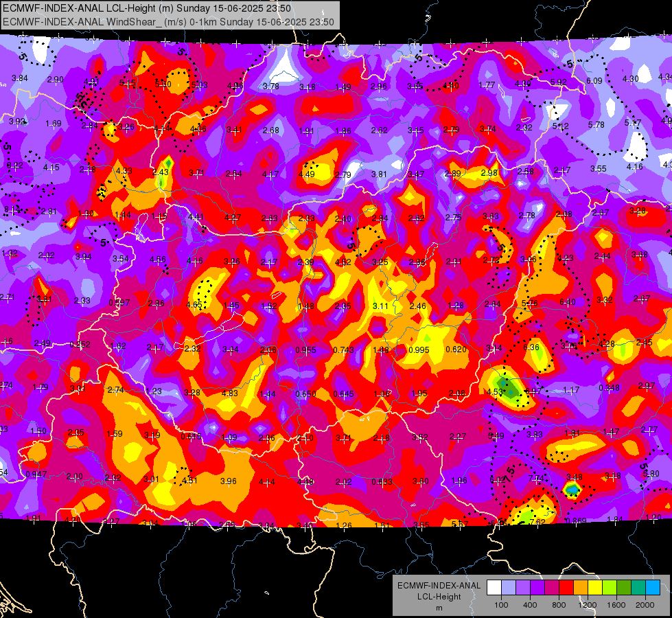The image size is (672, 618).
Task: Click the legend title LCL-Height
Action: [439, 597]
